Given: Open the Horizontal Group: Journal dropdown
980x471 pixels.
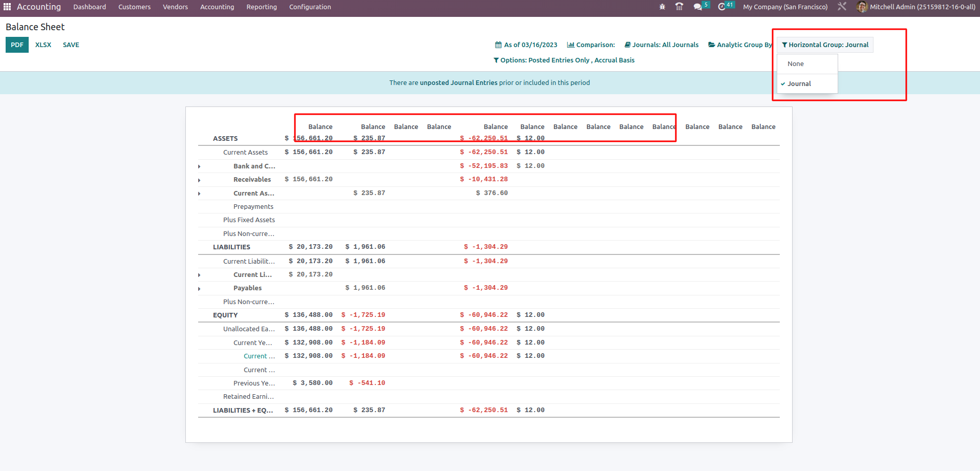Looking at the screenshot, I should 825,45.
